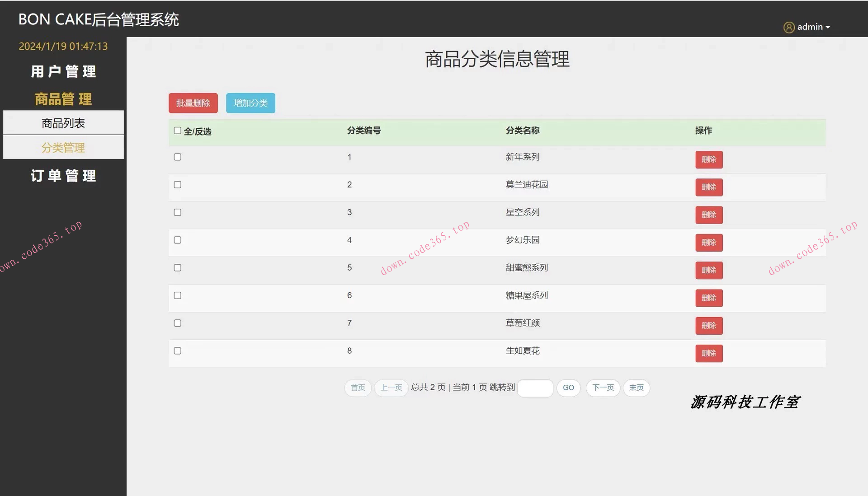Open the 用户管理 menu
Image resolution: width=868 pixels, height=496 pixels.
coord(63,72)
